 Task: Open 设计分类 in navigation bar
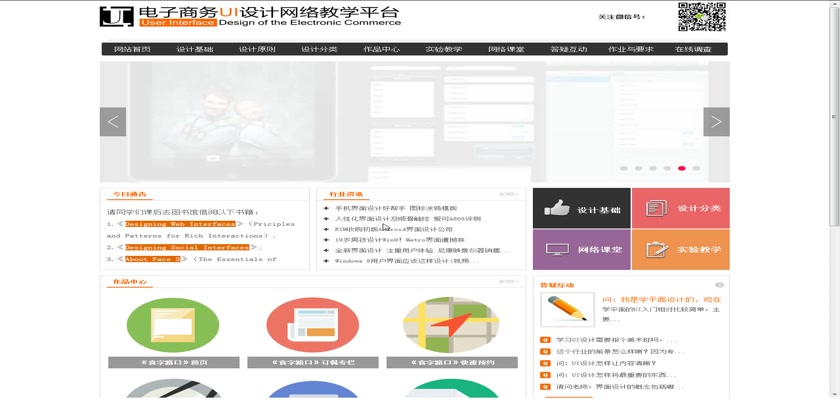point(319,49)
